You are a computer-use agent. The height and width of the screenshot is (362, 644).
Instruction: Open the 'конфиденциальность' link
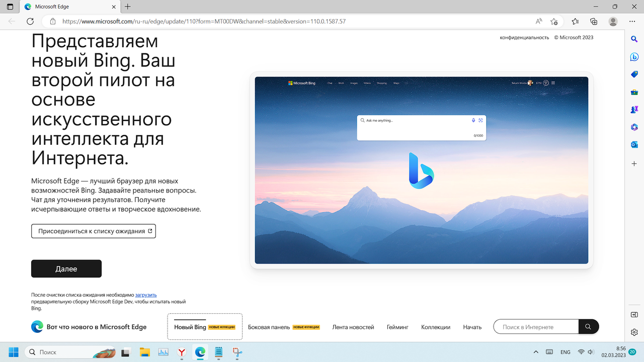pyautogui.click(x=524, y=37)
